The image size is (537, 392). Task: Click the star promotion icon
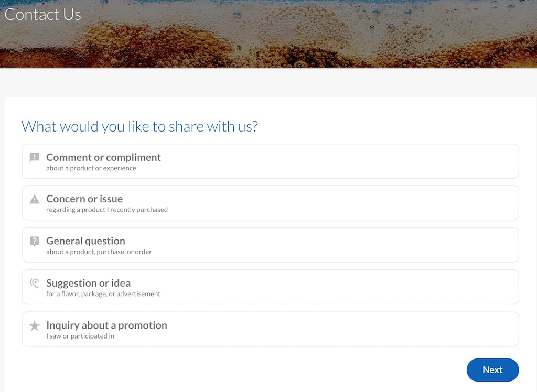tap(35, 325)
